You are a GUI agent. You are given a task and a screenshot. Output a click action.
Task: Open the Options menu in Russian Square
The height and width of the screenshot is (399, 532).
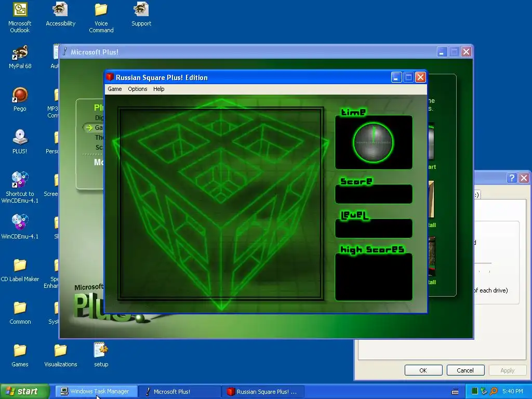137,89
